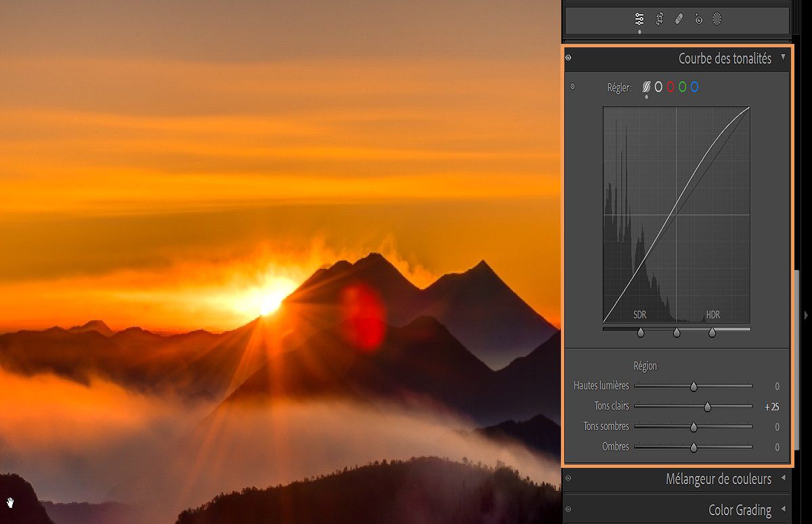Image resolution: width=812 pixels, height=524 pixels.
Task: Click the Tons clairs slider handle
Action: click(x=708, y=407)
